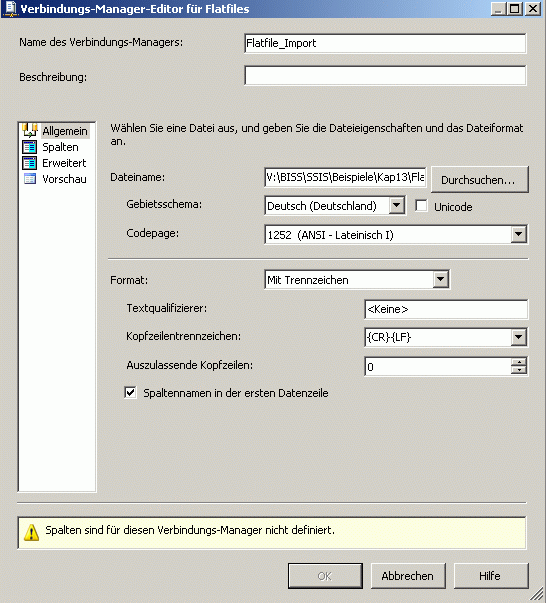Expand the Codepage dropdown list
Image resolution: width=546 pixels, height=603 pixels.
(x=519, y=234)
